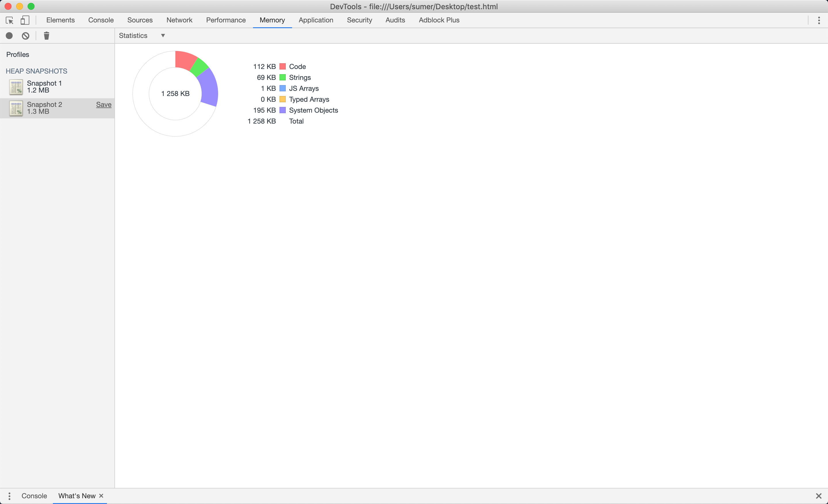Image resolution: width=828 pixels, height=504 pixels.
Task: Toggle the device toolbar icon
Action: 25,20
